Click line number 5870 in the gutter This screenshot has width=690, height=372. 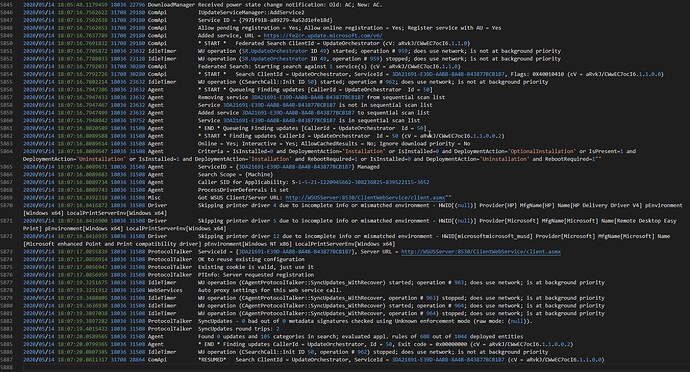(7, 206)
